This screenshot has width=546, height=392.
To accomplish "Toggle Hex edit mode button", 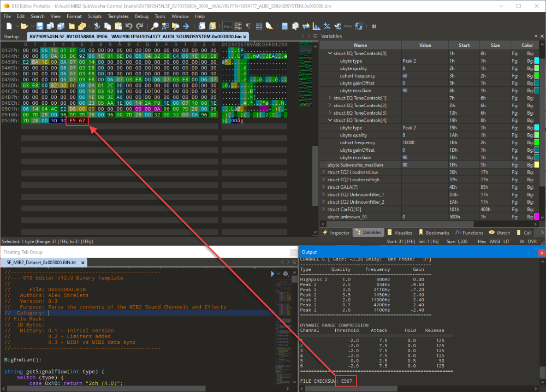I will (227, 26).
